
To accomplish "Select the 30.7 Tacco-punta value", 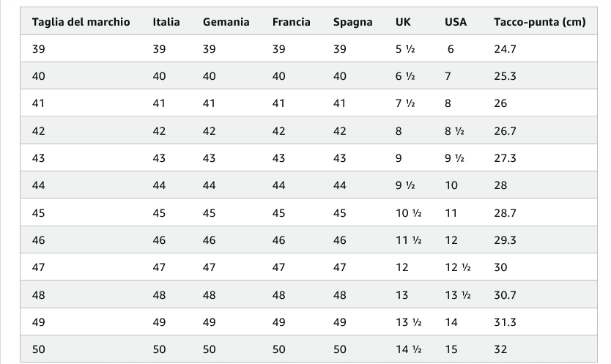I will [x=506, y=295].
